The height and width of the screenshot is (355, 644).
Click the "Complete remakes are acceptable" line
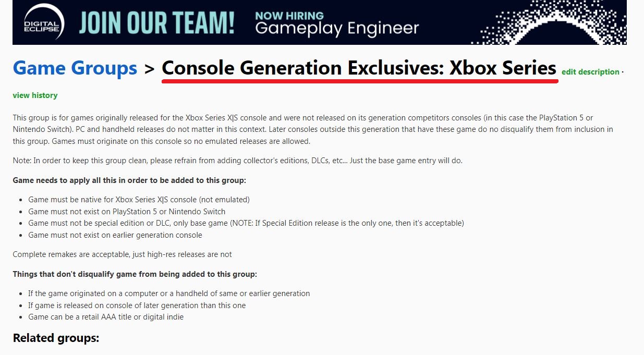pos(123,254)
